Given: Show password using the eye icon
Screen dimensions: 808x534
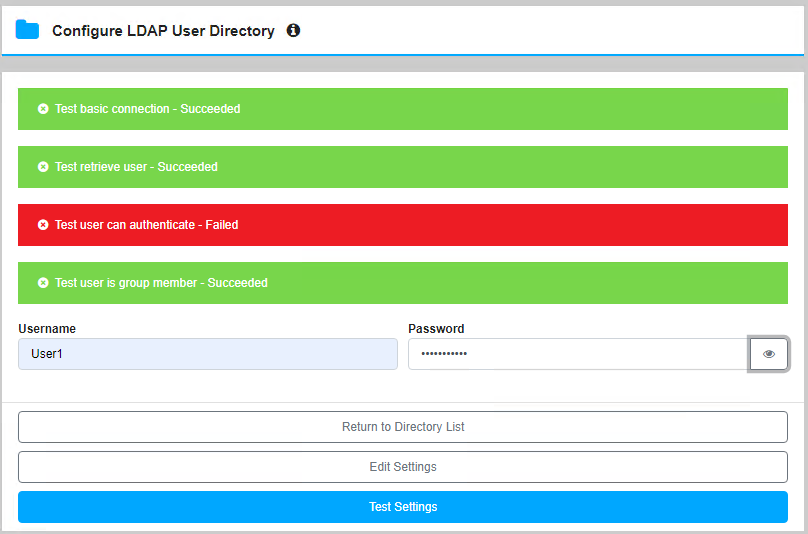Looking at the screenshot, I should coord(768,354).
